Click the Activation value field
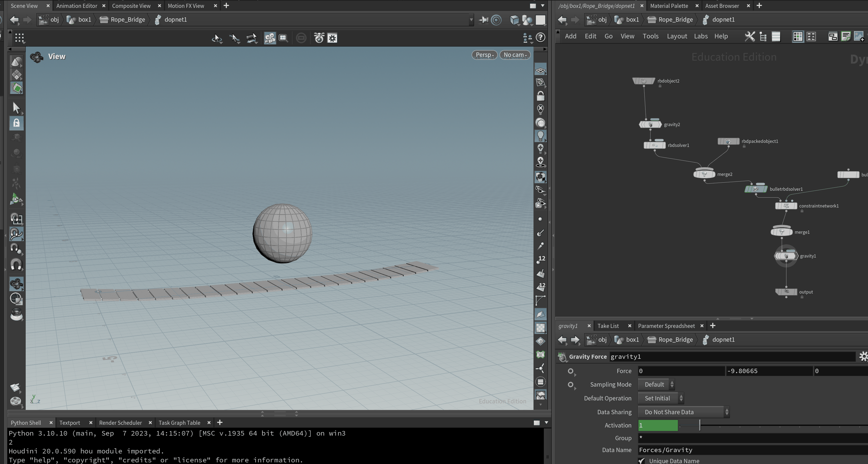The width and height of the screenshot is (868, 464). pyautogui.click(x=658, y=426)
